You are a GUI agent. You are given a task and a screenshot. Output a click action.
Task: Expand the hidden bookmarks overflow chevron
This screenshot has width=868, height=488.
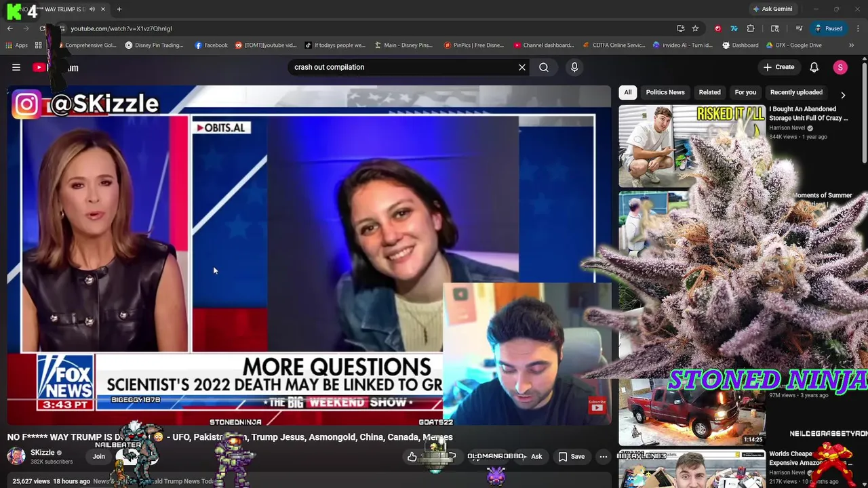pyautogui.click(x=851, y=45)
